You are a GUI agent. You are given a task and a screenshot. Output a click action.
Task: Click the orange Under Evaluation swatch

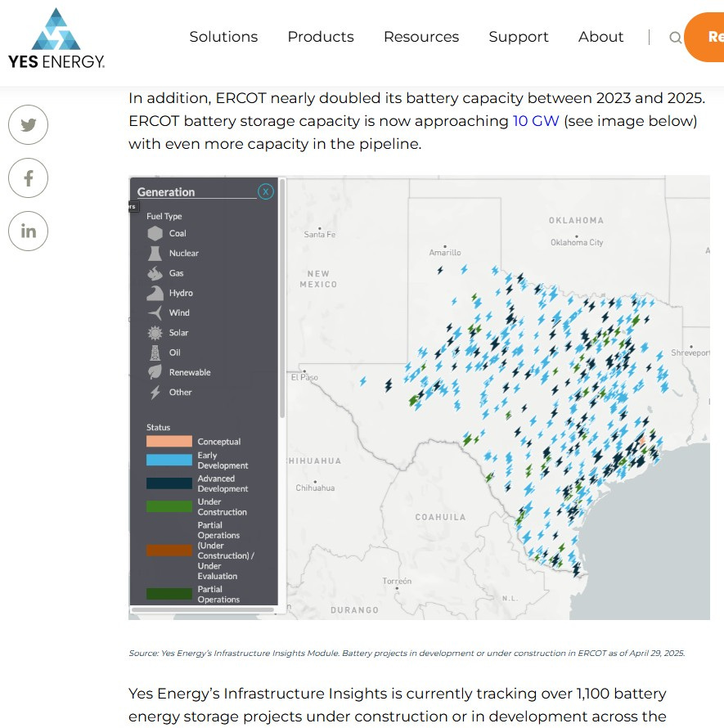click(169, 550)
